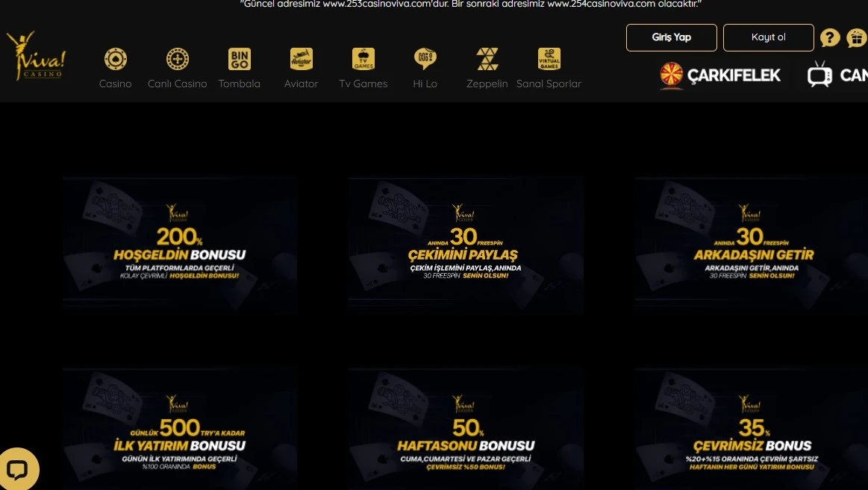The height and width of the screenshot is (490, 868).
Task: Click the question mark help icon
Action: [x=830, y=37]
